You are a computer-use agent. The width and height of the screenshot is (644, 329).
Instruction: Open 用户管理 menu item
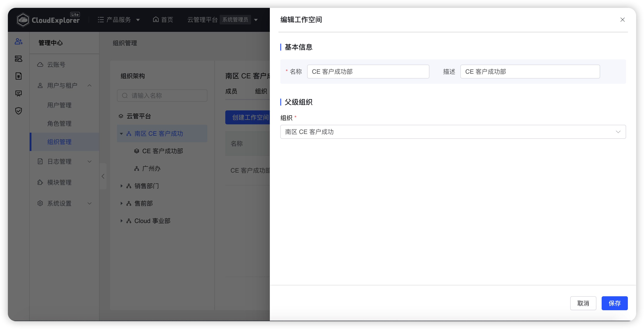pos(59,105)
